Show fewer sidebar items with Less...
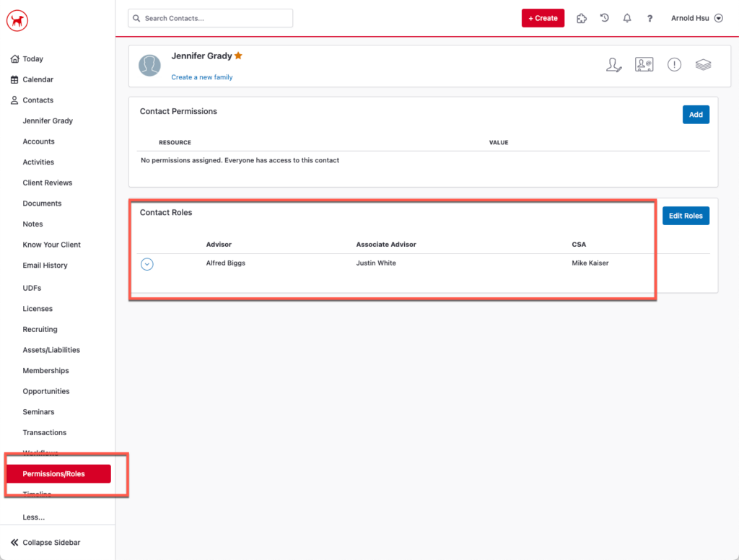Screen dimensions: 739x560 click(33, 517)
